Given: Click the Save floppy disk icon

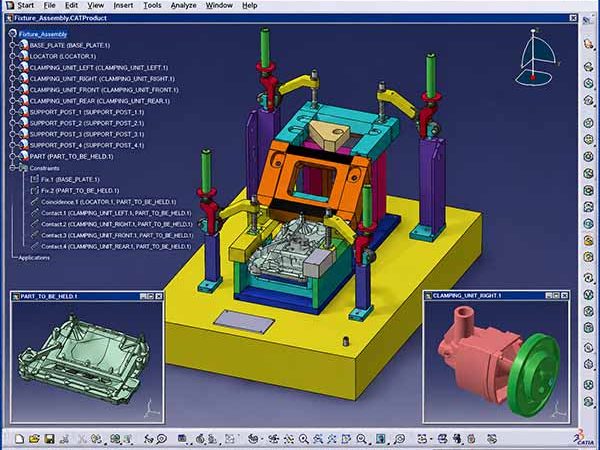Looking at the screenshot, I should point(49,439).
